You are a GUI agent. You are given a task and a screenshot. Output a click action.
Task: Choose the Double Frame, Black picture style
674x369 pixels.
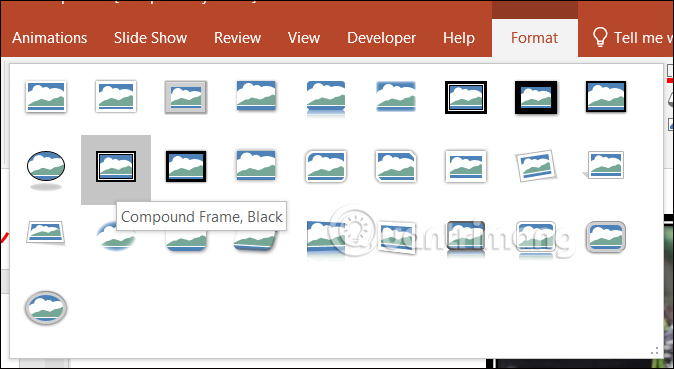pyautogui.click(x=466, y=97)
